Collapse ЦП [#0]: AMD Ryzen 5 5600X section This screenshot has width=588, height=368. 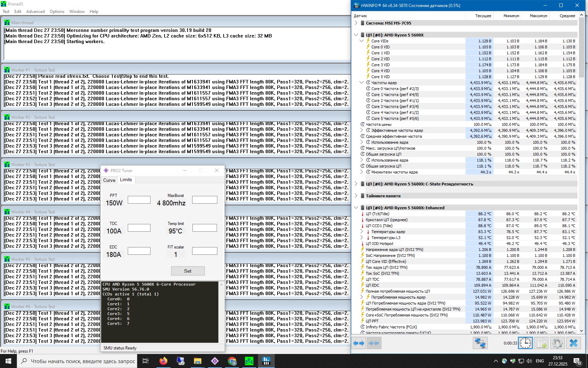(356, 35)
